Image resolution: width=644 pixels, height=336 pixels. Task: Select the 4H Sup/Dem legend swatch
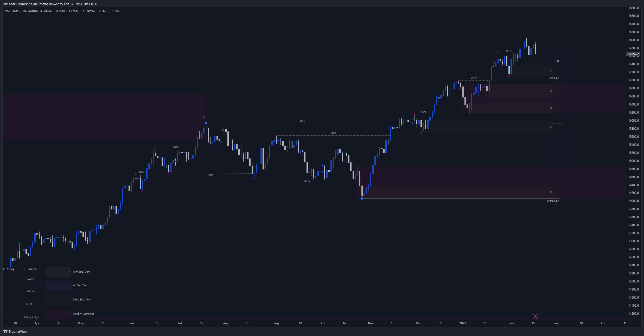click(x=58, y=286)
